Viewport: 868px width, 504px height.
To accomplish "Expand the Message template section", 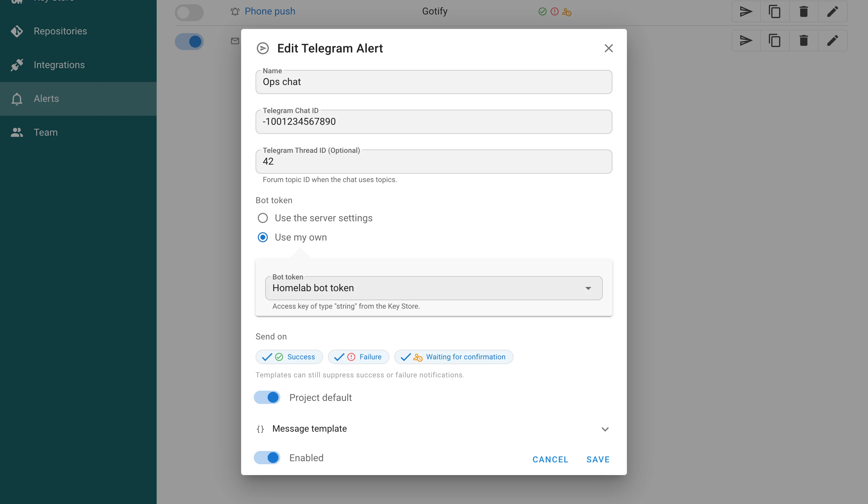I will [x=434, y=429].
